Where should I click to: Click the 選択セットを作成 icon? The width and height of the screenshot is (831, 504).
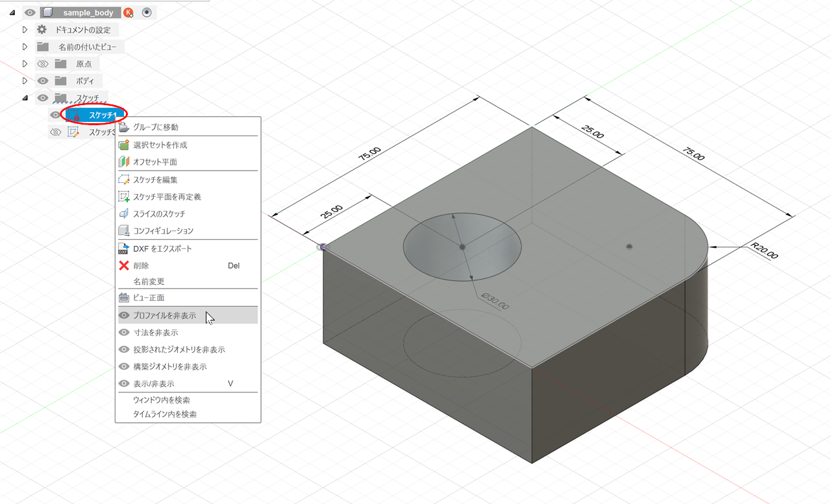(124, 145)
